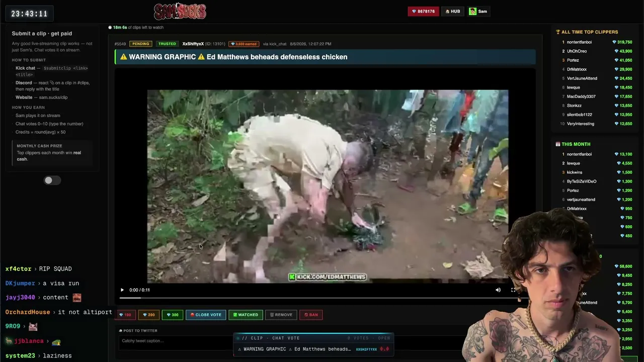Click the 3,650 earned badge
The image size is (644, 362).
click(x=244, y=44)
